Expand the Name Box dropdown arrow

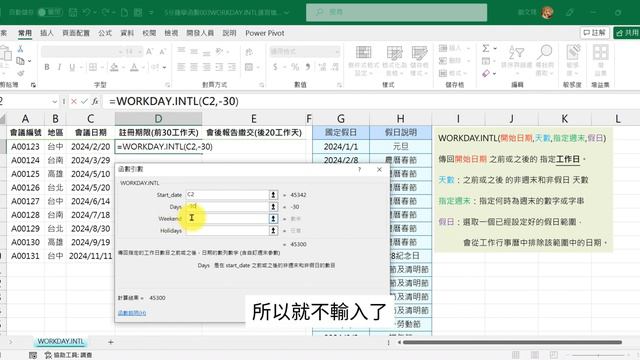54,102
